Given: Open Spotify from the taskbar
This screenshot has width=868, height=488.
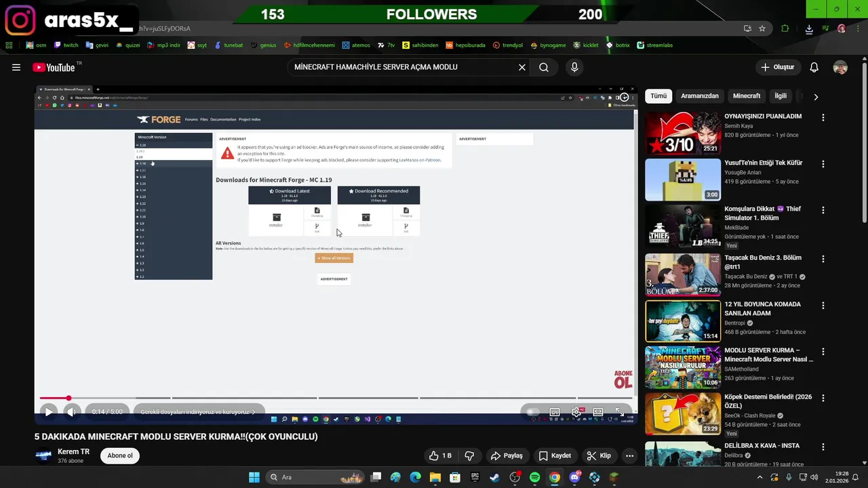Looking at the screenshot, I should 534,477.
